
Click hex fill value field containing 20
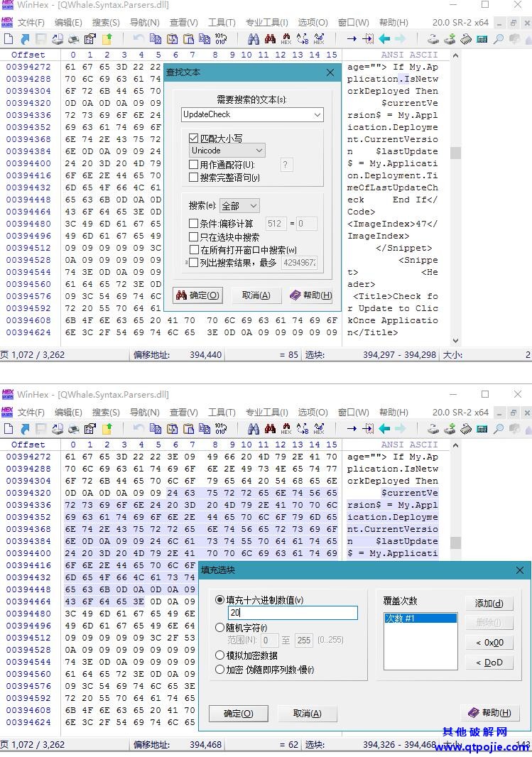293,613
